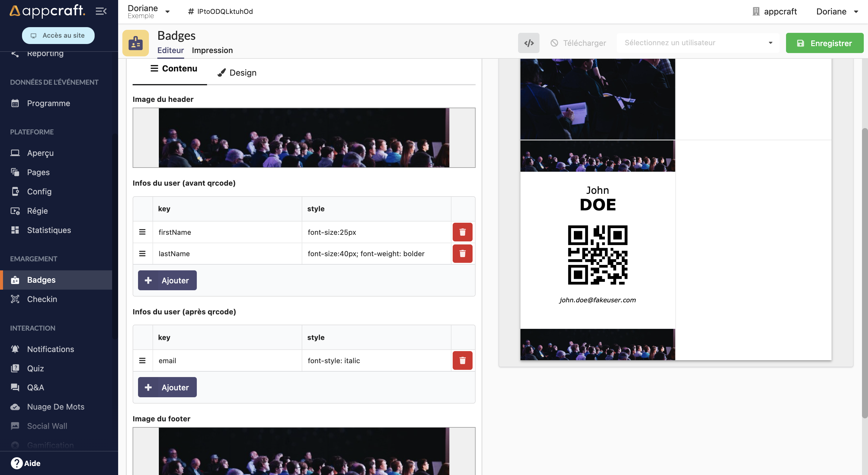The image size is (868, 475).
Task: Open the Sélectionnez un utilisateur dropdown
Action: [x=698, y=43]
